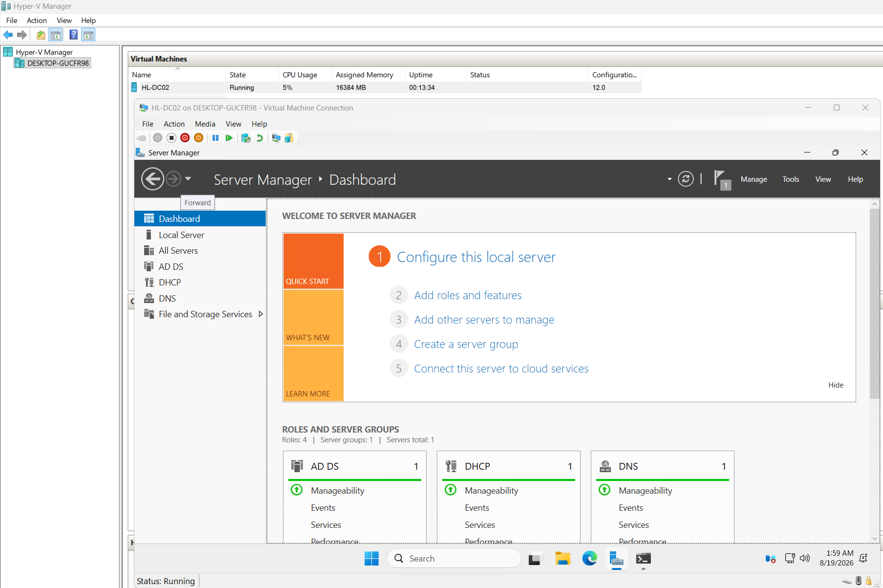Select the WHAT'S NEW tile
883x588 pixels.
click(x=313, y=318)
